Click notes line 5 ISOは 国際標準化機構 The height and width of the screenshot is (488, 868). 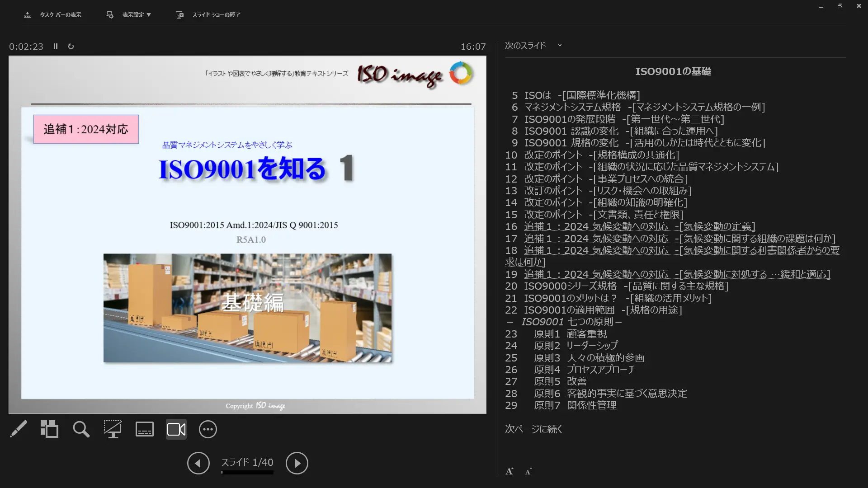click(x=576, y=95)
